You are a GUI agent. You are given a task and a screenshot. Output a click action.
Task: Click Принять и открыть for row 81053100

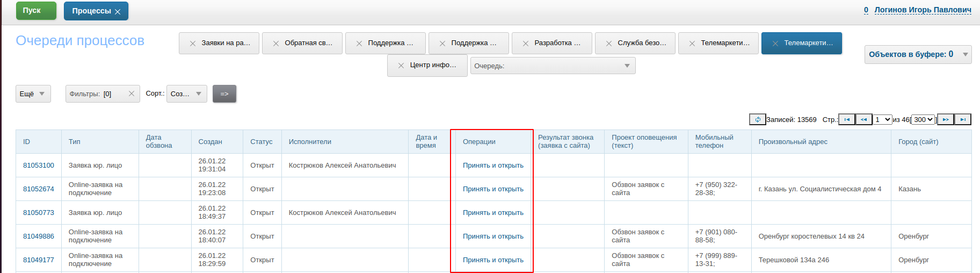click(493, 166)
